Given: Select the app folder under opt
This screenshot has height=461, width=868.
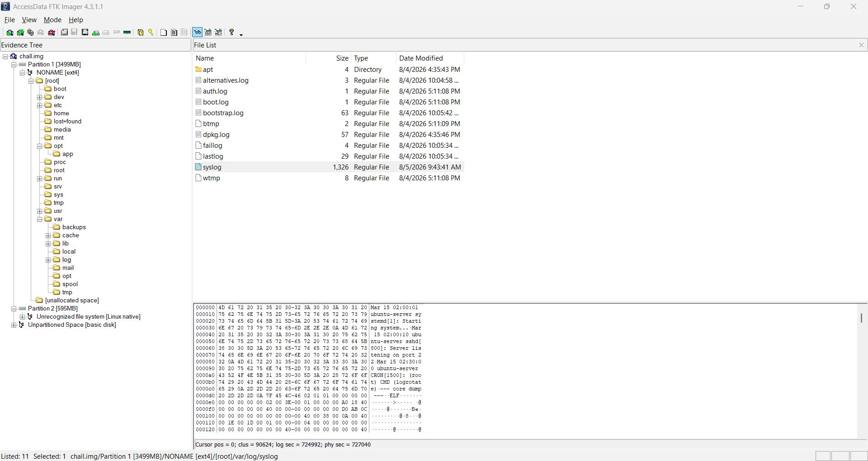Looking at the screenshot, I should coord(63,154).
